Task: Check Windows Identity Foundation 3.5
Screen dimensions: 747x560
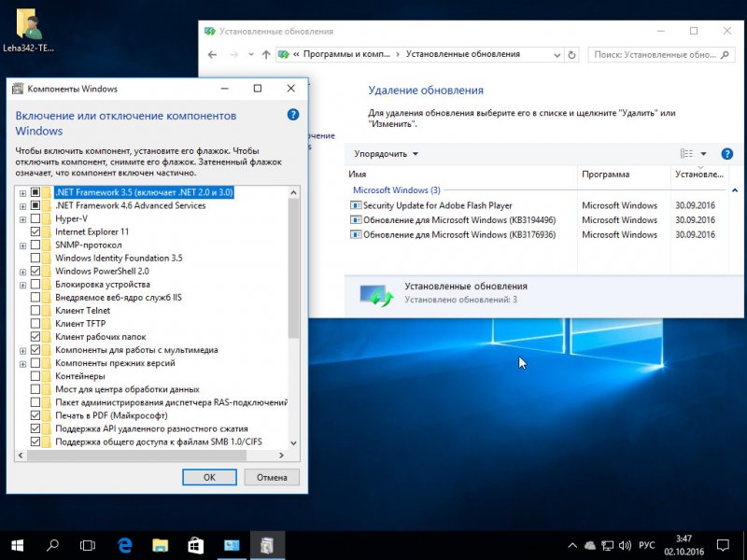Action: click(x=35, y=259)
